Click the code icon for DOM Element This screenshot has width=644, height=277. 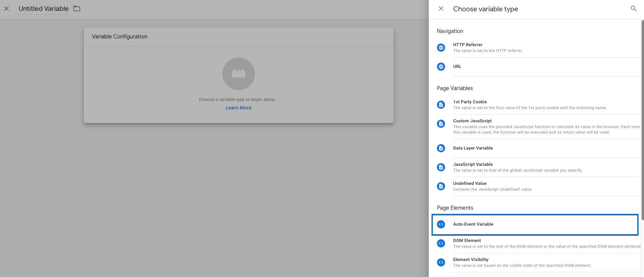[441, 243]
